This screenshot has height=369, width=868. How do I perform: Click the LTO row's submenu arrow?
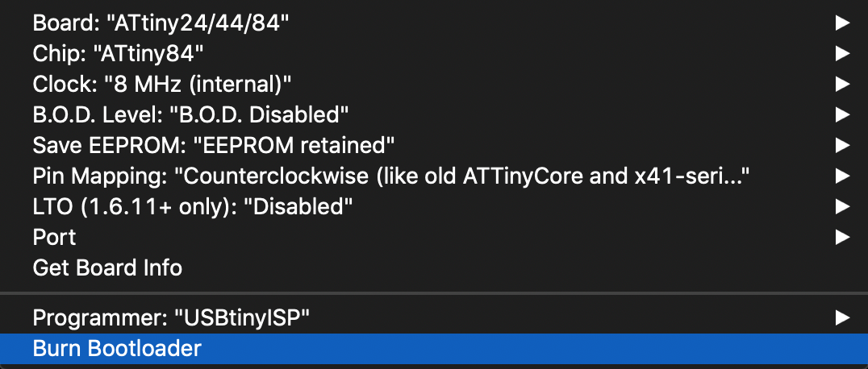coord(842,206)
